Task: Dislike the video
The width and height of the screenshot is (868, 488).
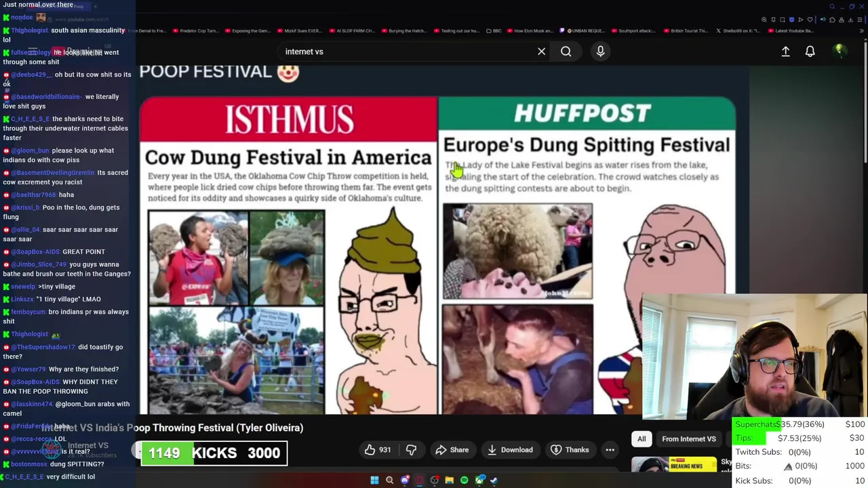Action: [x=411, y=450]
